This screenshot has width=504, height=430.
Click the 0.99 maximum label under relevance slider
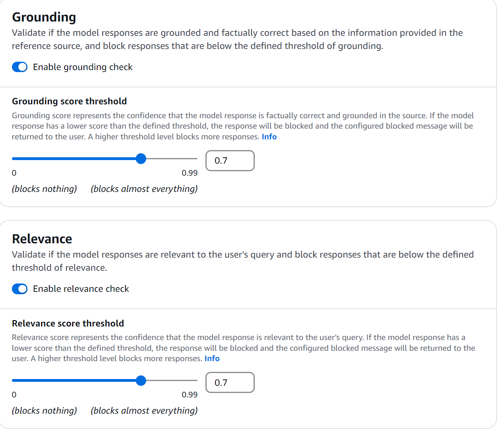[x=189, y=395]
